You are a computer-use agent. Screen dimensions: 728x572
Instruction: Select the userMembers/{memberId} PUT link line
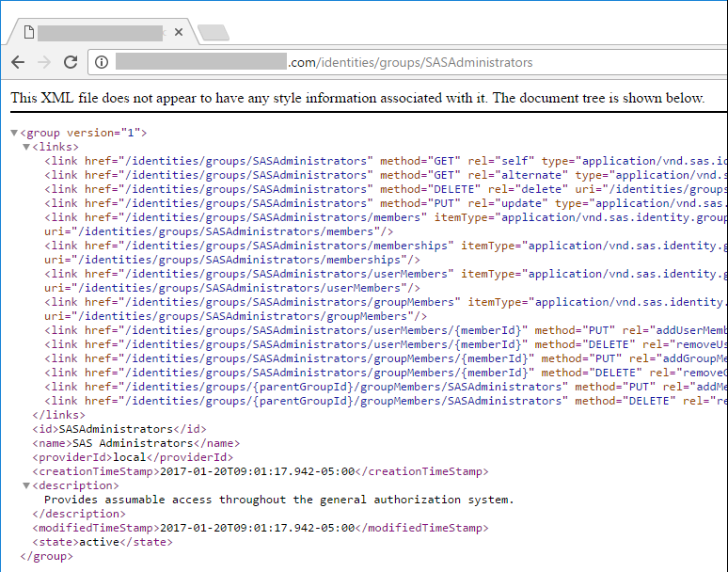click(386, 330)
